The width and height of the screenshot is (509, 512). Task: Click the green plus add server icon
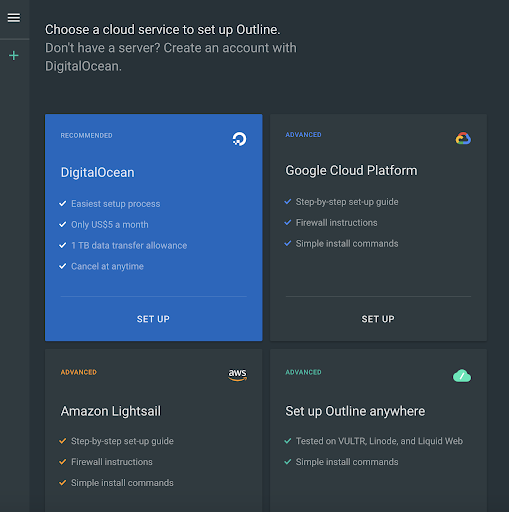coord(14,55)
